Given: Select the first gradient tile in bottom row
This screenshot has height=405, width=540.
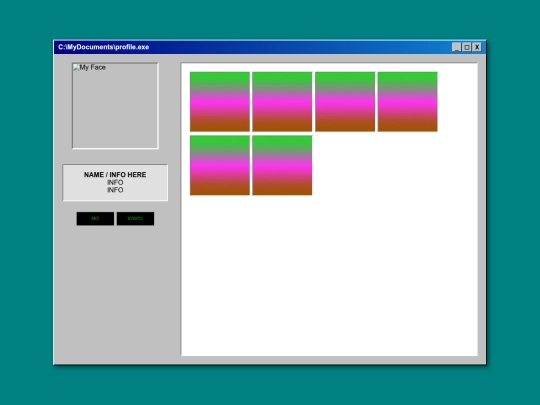Looking at the screenshot, I should click(220, 165).
